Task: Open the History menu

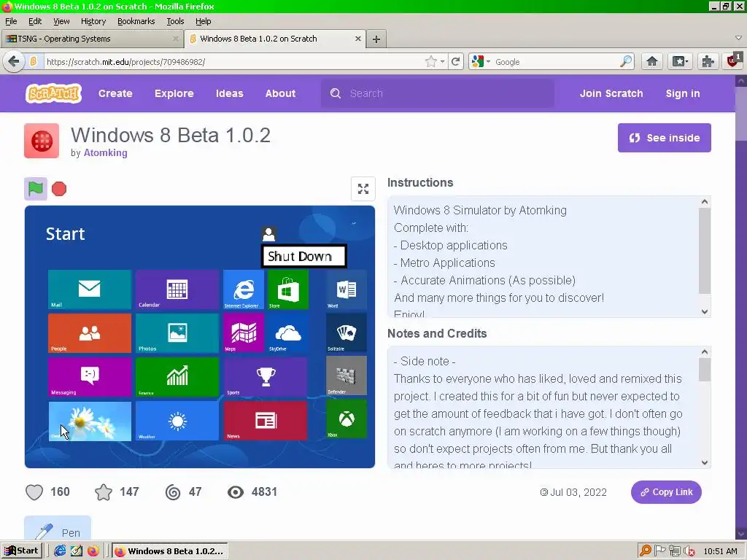Action: tap(93, 21)
